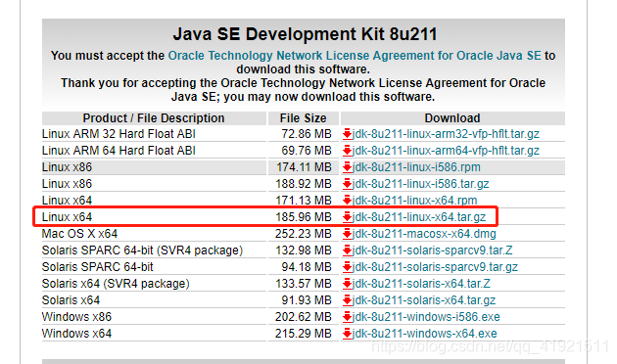Click download arrow icon for windows-x64.exe

tap(347, 334)
